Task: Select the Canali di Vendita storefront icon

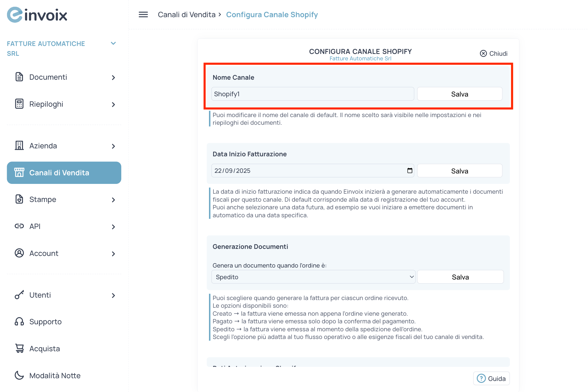Action: click(19, 172)
